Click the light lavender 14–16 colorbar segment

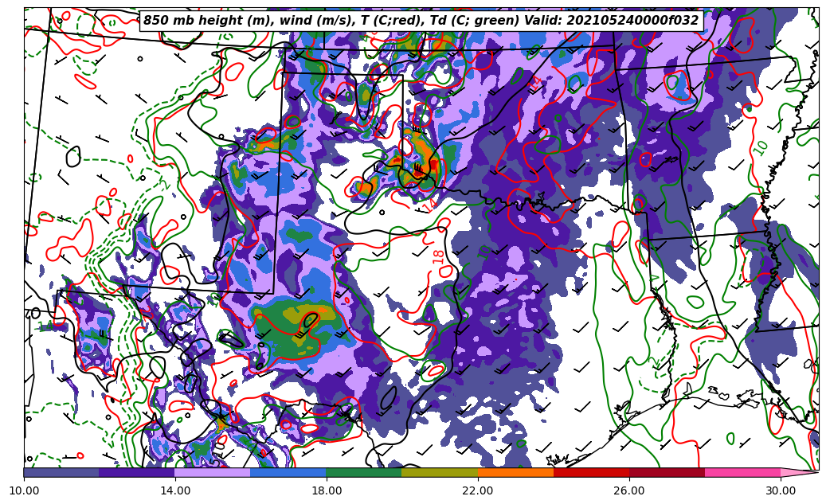click(213, 472)
